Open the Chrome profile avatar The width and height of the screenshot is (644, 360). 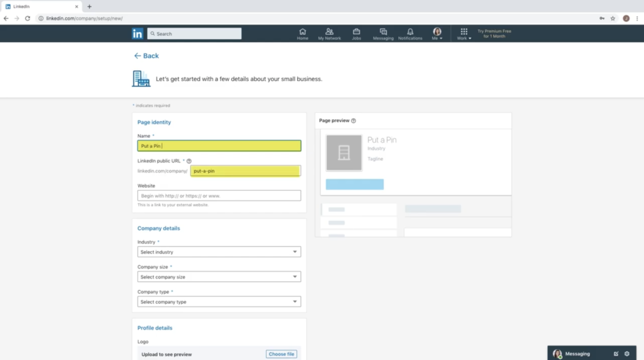(x=626, y=18)
